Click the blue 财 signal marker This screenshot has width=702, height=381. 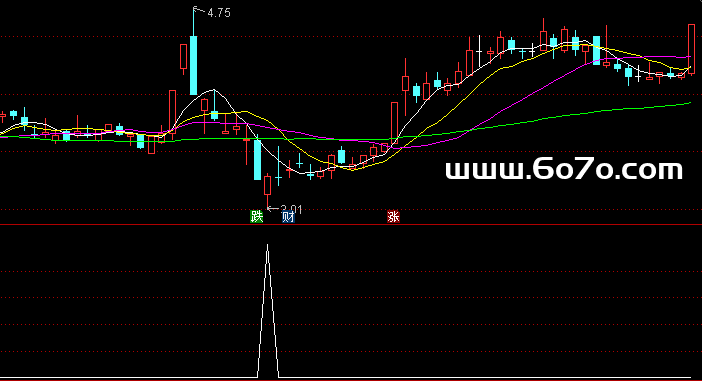tap(288, 217)
